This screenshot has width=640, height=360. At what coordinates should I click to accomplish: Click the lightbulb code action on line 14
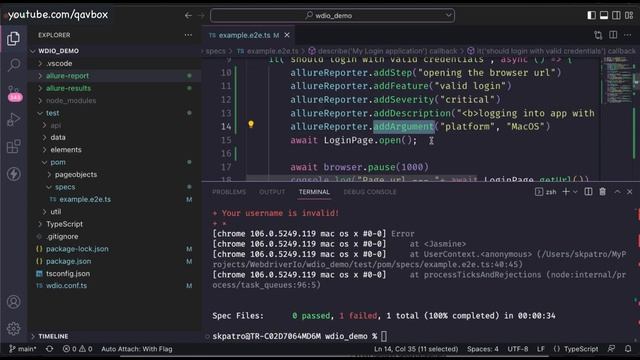(x=251, y=124)
